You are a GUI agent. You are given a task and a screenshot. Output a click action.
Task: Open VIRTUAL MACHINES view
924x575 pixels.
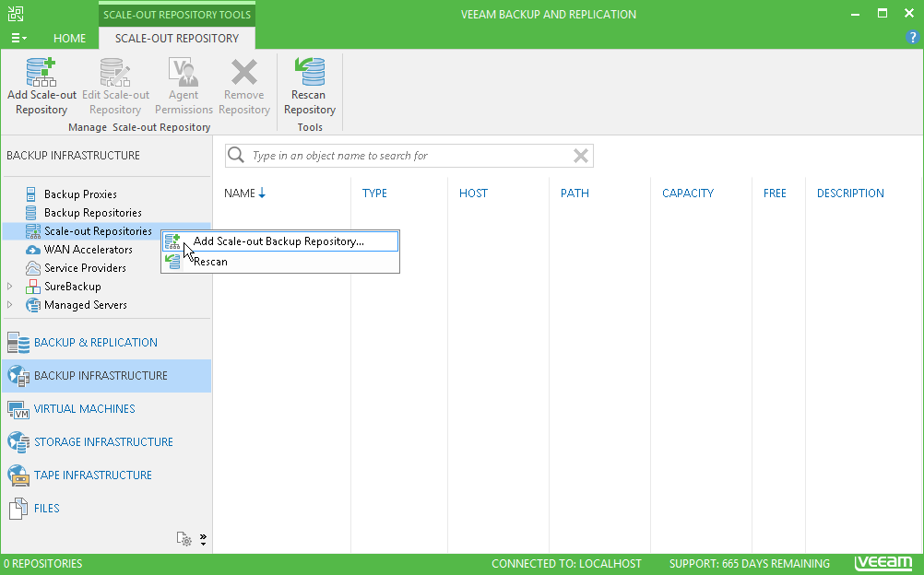pos(107,409)
